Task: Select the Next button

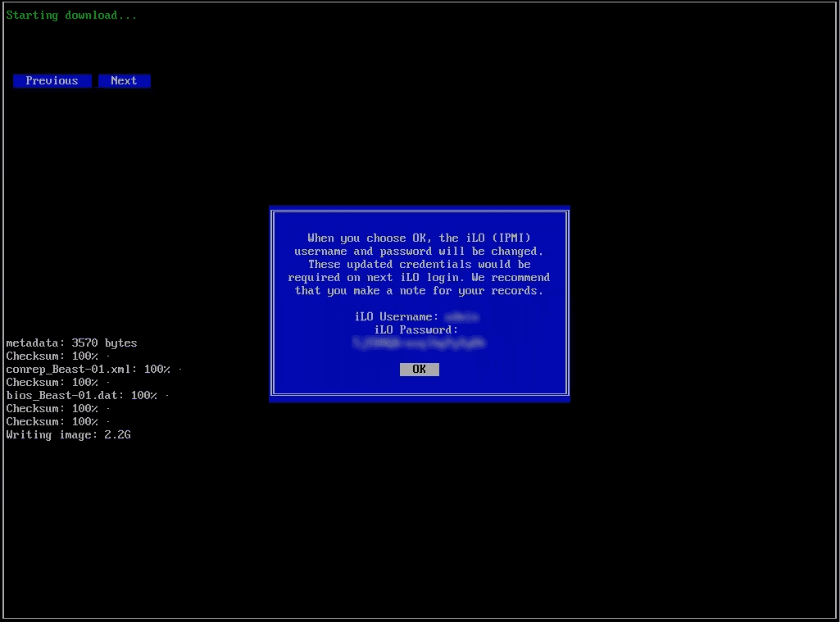Action: point(124,80)
